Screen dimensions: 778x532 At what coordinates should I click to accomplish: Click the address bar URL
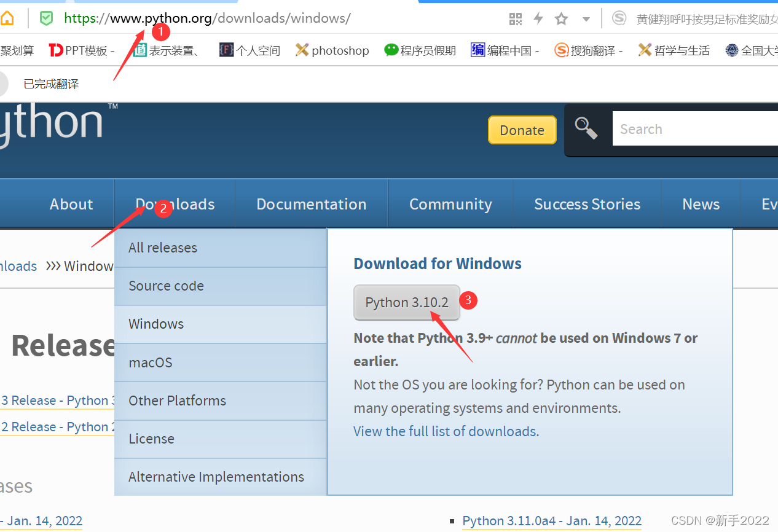click(x=207, y=18)
